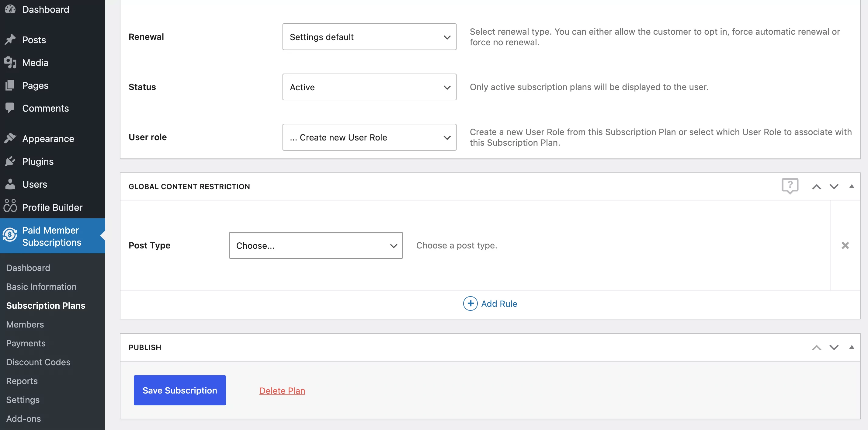Click the Paid Member Subscriptions dollar icon
Image resolution: width=868 pixels, height=430 pixels.
click(10, 234)
